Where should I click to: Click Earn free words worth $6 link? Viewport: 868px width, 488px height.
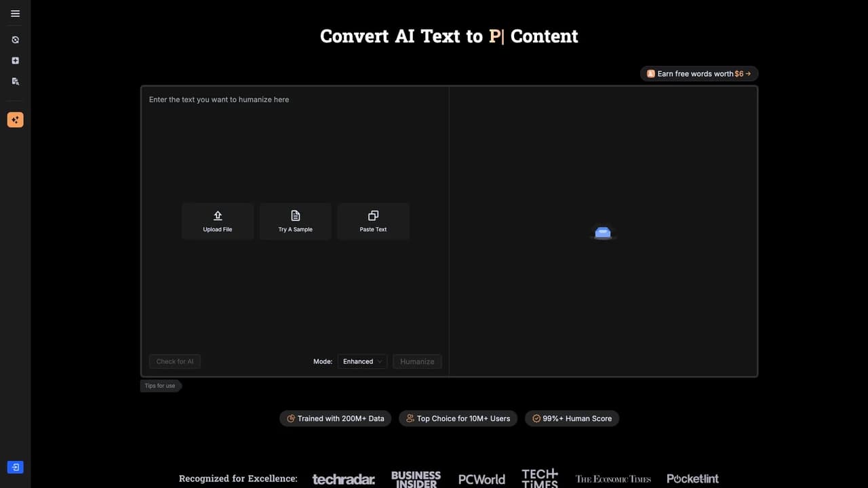click(x=699, y=73)
